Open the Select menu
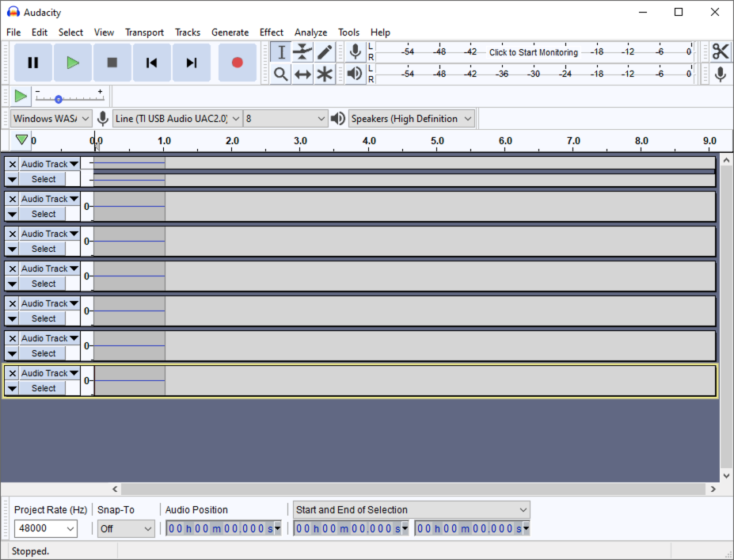This screenshot has width=734, height=560. tap(70, 32)
